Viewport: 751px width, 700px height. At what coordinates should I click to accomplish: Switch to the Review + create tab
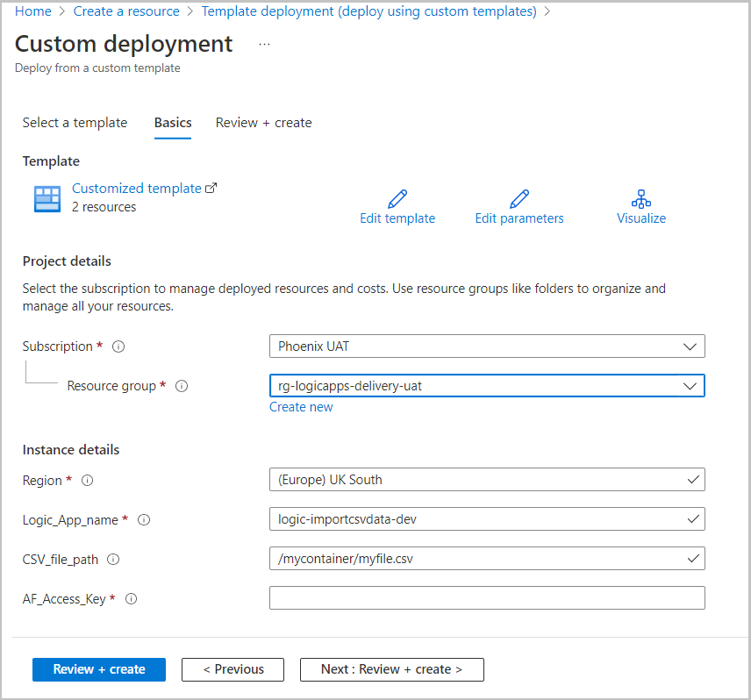263,123
